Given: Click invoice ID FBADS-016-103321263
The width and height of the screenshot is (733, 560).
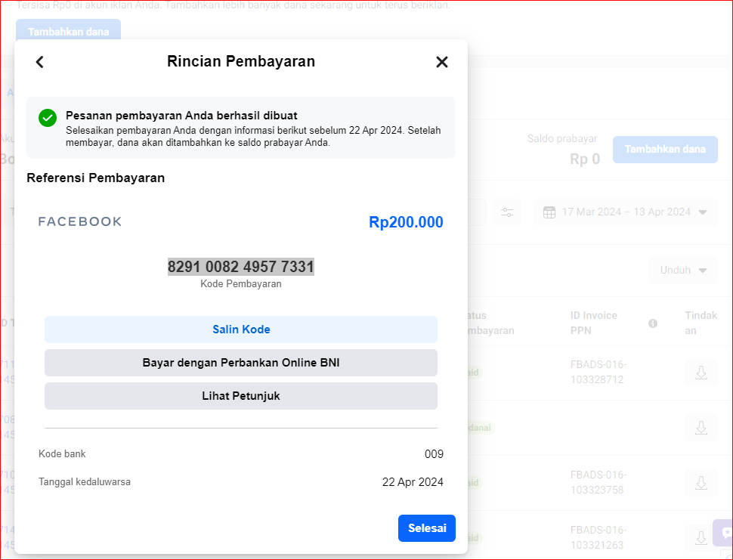Looking at the screenshot, I should pos(598,537).
